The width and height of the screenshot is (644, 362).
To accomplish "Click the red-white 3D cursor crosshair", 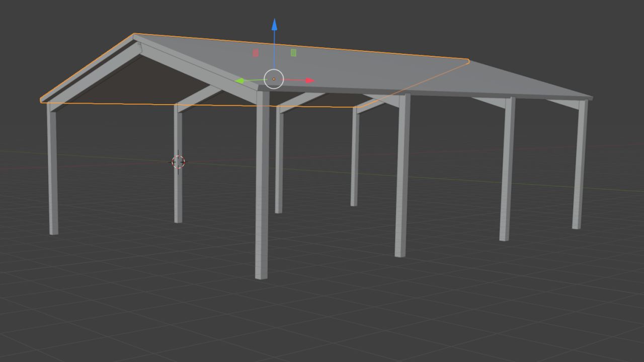I will tap(178, 162).
